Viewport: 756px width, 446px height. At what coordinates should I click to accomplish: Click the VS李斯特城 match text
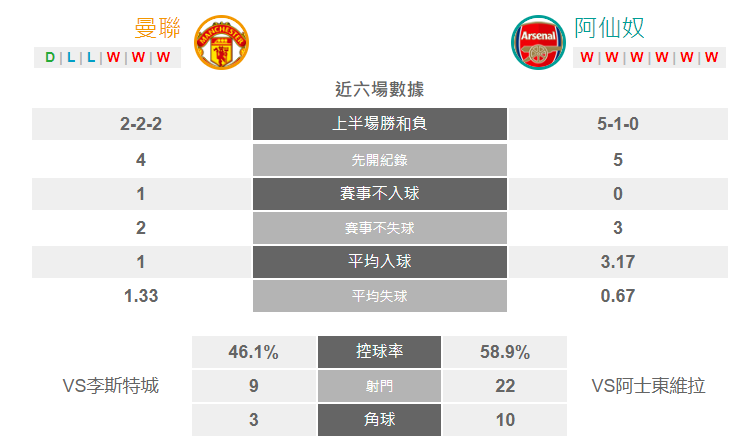pyautogui.click(x=110, y=386)
